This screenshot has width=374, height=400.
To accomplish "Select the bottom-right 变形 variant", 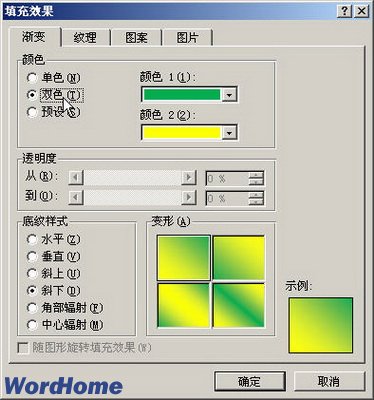I will pos(239,305).
